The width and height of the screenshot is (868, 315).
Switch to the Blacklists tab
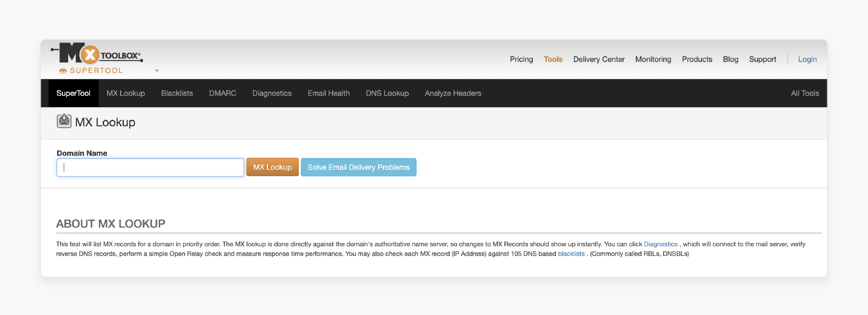point(177,93)
